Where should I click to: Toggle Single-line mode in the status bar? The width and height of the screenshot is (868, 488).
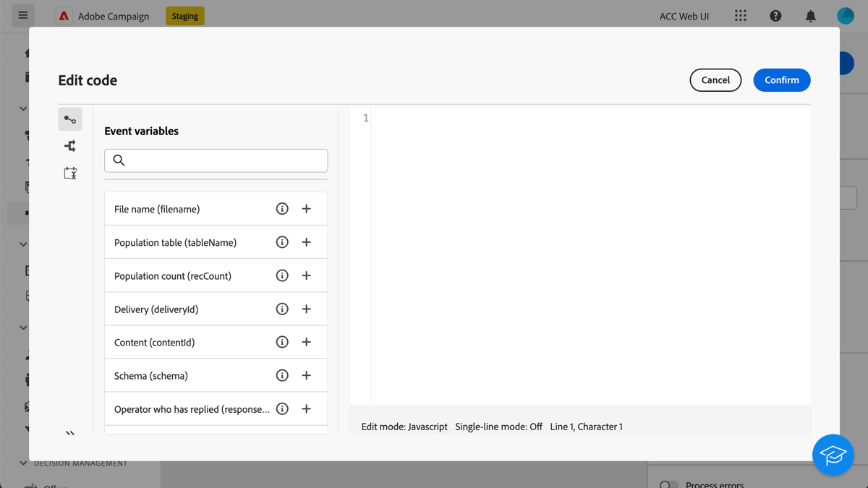pyautogui.click(x=498, y=427)
